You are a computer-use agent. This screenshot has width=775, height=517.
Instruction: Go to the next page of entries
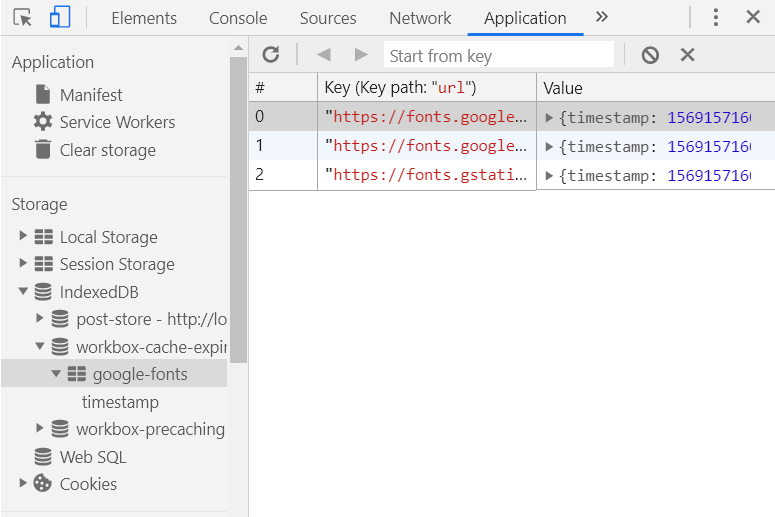click(361, 55)
